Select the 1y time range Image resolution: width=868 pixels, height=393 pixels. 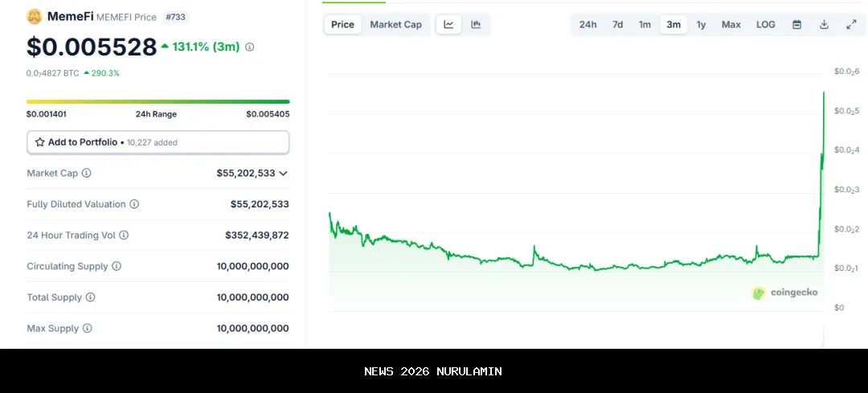tap(701, 24)
